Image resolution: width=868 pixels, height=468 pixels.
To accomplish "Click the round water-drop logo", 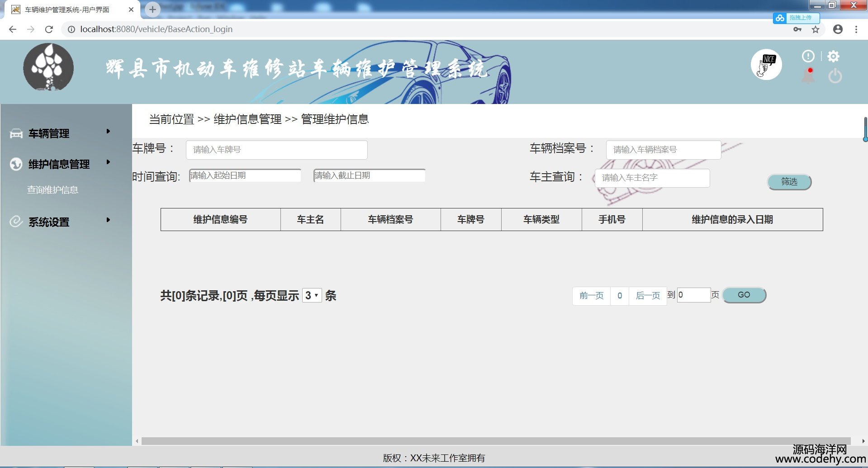I will (x=48, y=67).
